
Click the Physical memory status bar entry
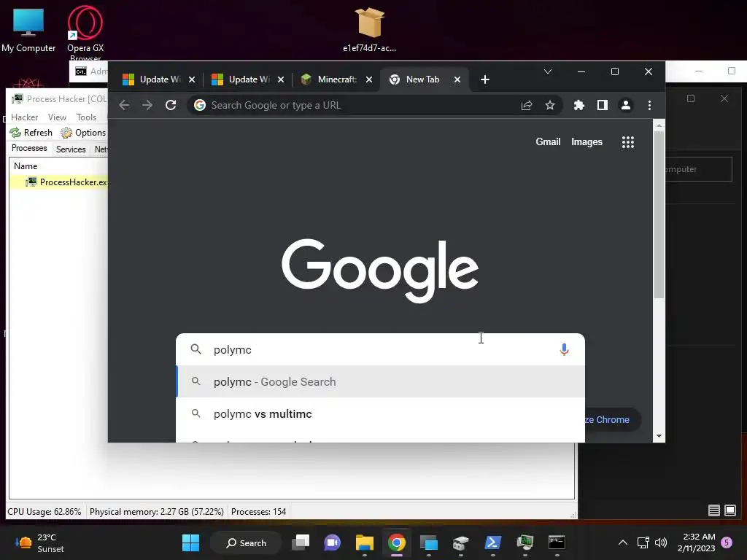coord(157,512)
